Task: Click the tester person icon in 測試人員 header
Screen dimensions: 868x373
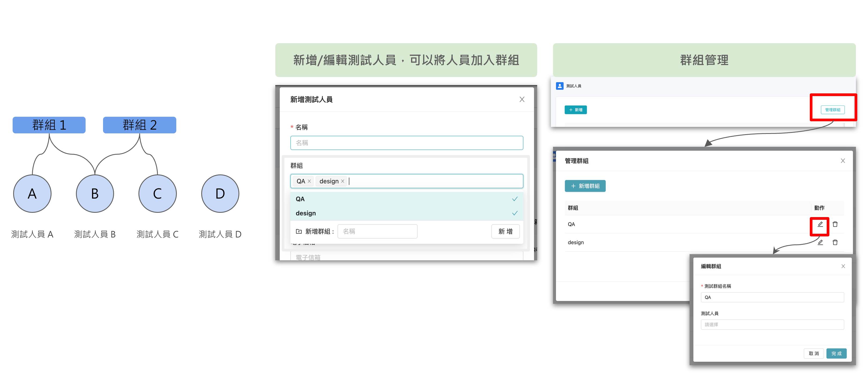Action: coord(559,86)
